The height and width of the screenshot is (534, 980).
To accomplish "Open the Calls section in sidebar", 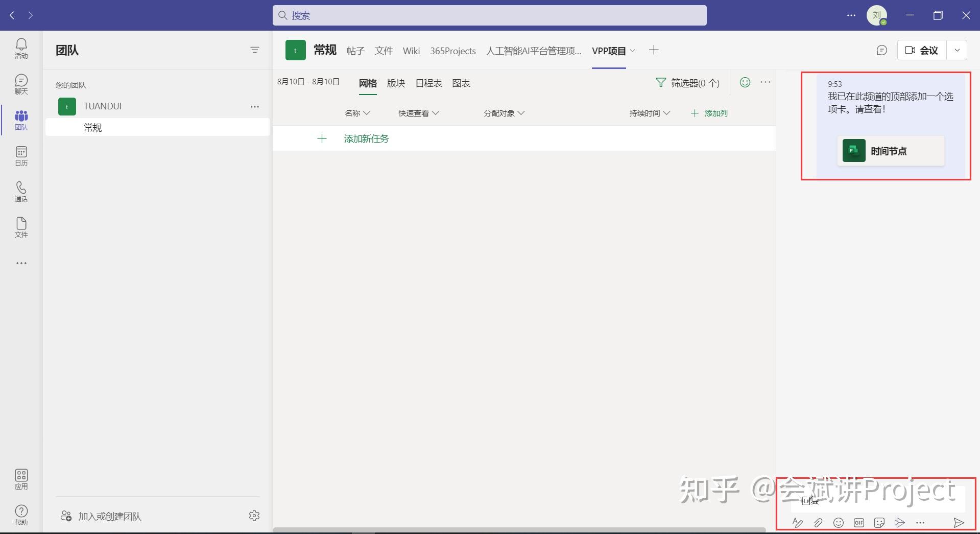I will pyautogui.click(x=21, y=192).
